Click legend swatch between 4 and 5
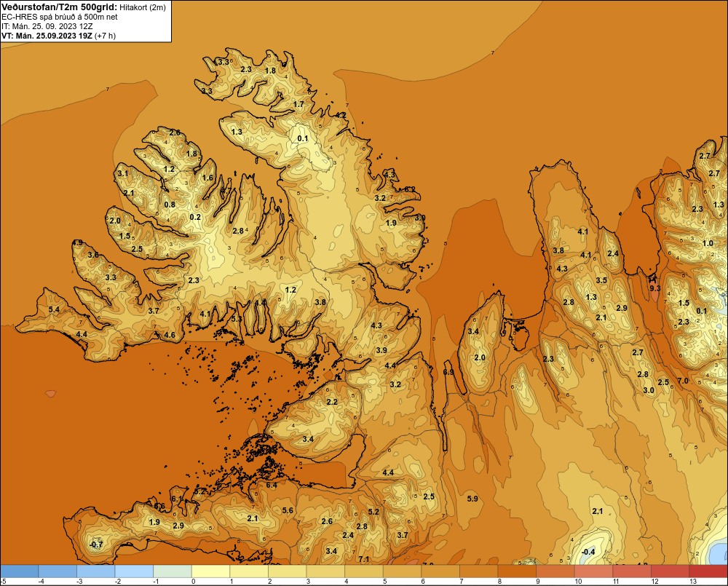Viewport: 728px width, 586px height. coord(364,571)
